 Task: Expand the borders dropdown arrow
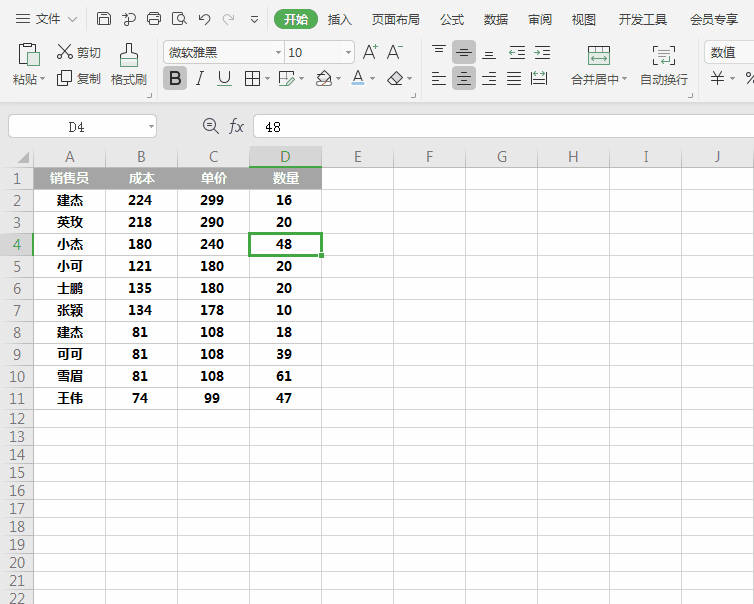coord(267,79)
